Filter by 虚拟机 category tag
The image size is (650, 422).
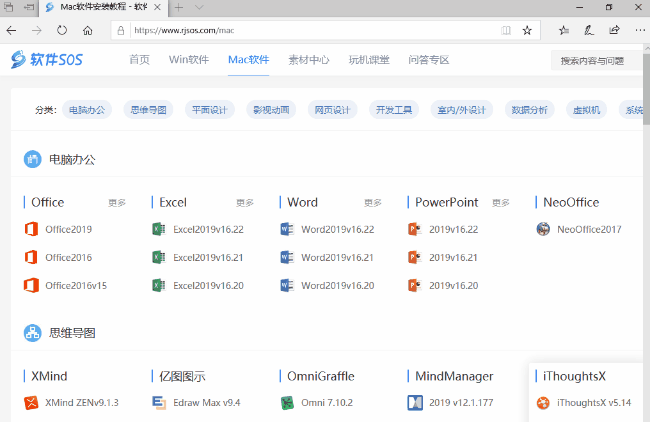point(586,110)
